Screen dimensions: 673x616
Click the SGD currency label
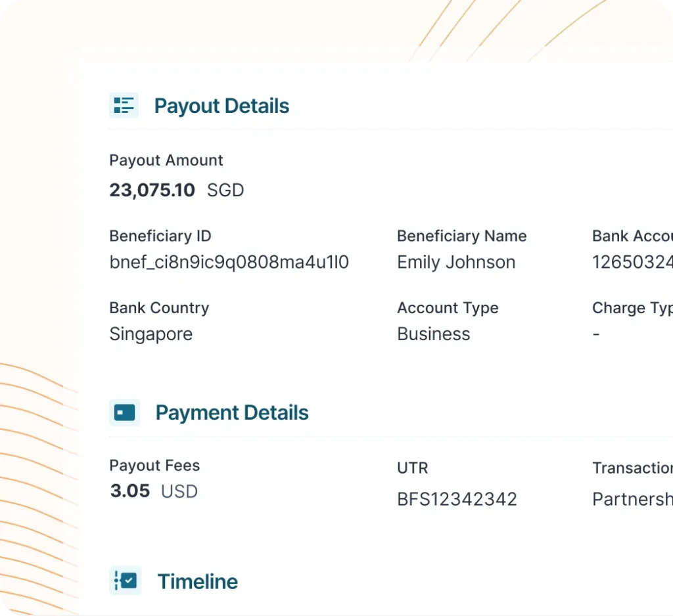(x=225, y=190)
